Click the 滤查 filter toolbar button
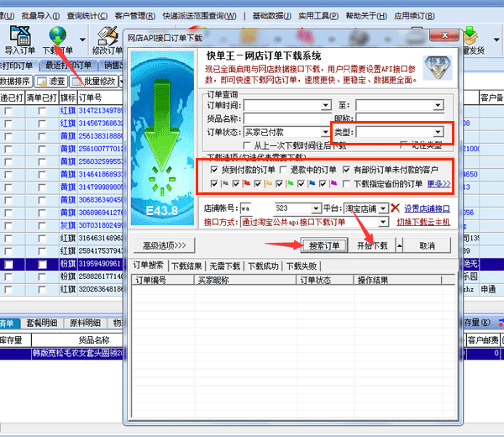Screen dimensions: 504x437 50,82
